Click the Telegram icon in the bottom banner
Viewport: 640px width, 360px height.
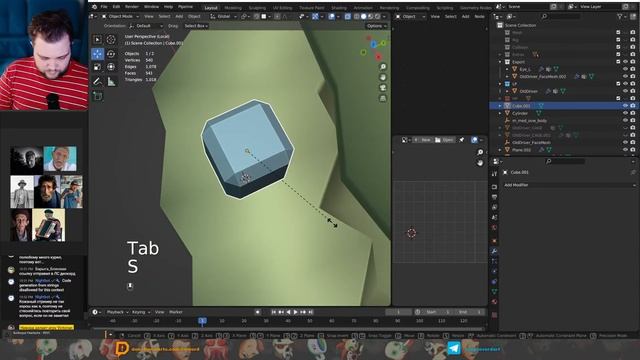pos(454,348)
